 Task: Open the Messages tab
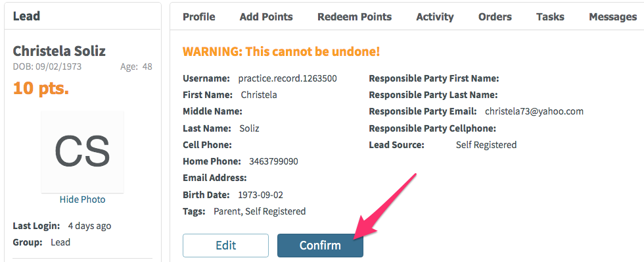[x=612, y=17]
